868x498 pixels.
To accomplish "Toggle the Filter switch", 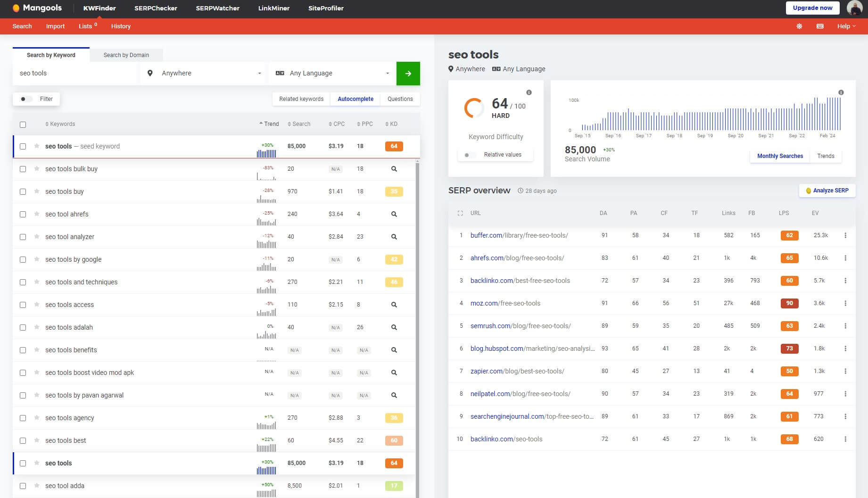I will [26, 99].
